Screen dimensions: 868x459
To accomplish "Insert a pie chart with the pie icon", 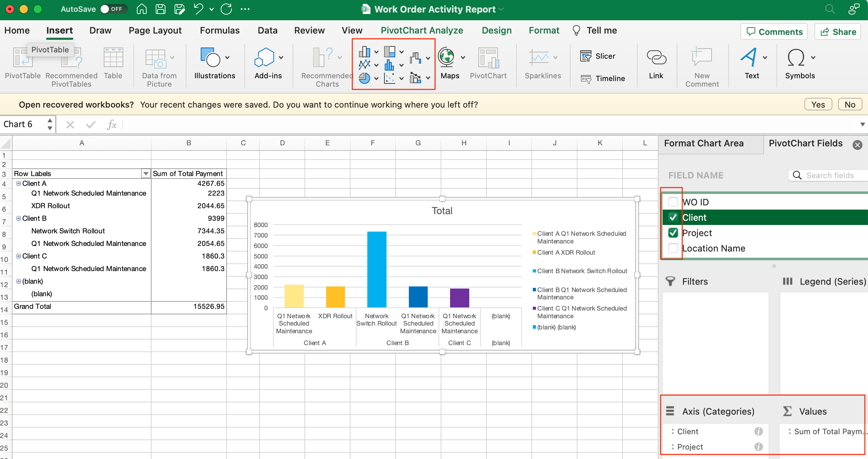I will point(364,78).
